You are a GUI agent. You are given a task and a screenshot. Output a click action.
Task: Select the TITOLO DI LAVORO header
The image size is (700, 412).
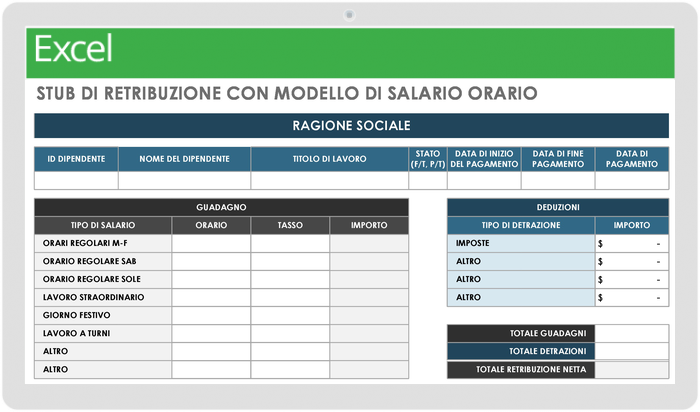click(x=329, y=159)
